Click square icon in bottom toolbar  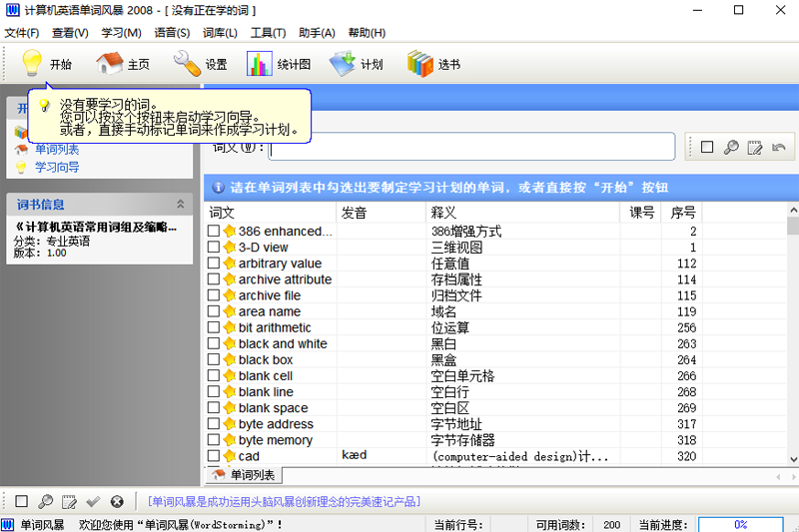coord(21,501)
